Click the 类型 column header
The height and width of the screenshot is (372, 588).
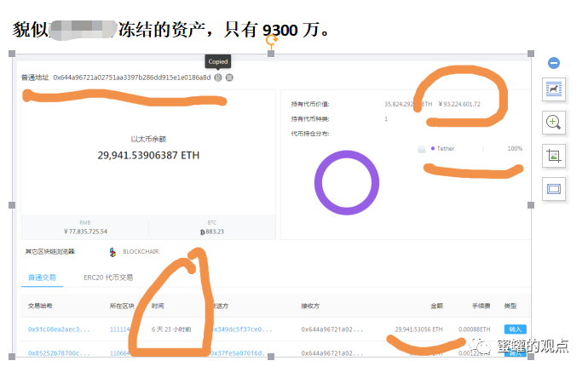pyautogui.click(x=510, y=306)
